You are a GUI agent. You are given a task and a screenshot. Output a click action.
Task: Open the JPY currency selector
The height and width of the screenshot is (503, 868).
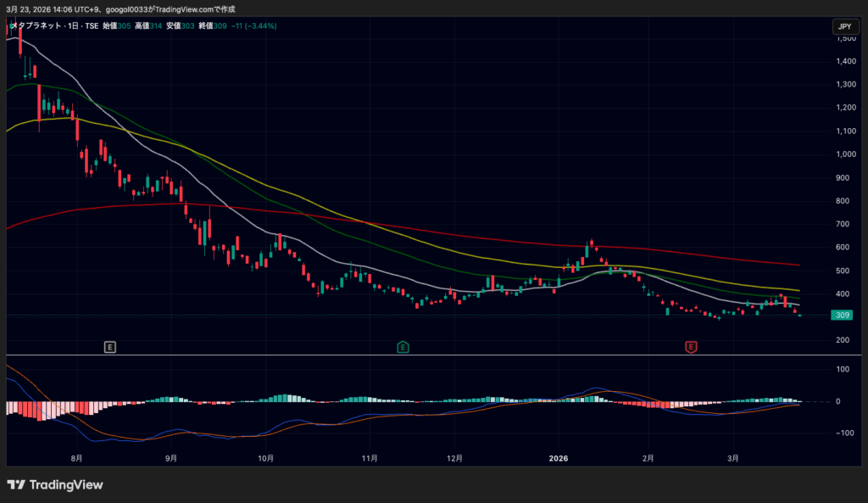click(844, 27)
